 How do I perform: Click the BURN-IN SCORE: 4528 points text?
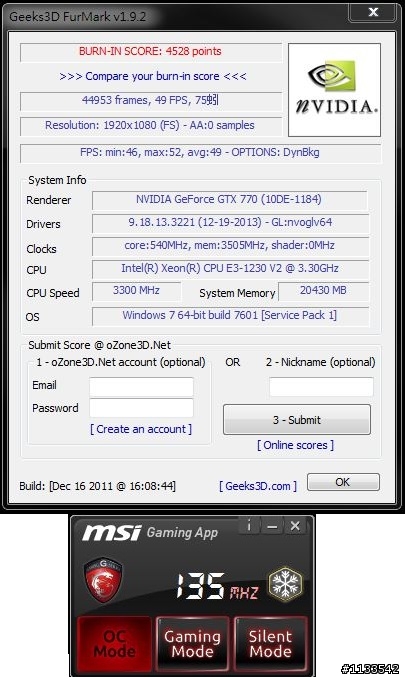(x=150, y=51)
